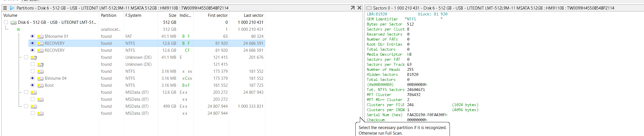
Task: Tick the checkbox of the Unknown (DE) row without size
Action: click(33, 64)
